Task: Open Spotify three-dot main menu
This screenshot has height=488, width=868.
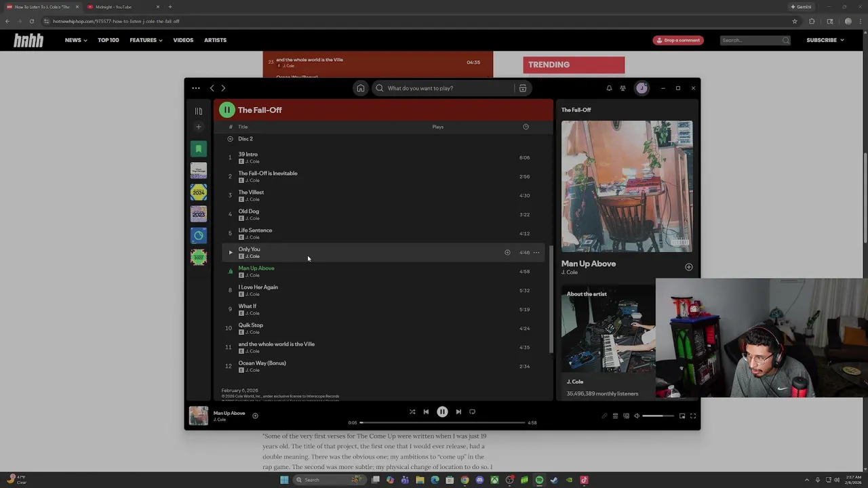Action: (196, 88)
